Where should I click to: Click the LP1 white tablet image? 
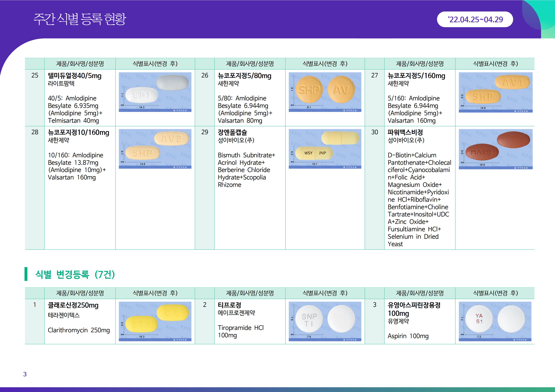click(x=155, y=92)
